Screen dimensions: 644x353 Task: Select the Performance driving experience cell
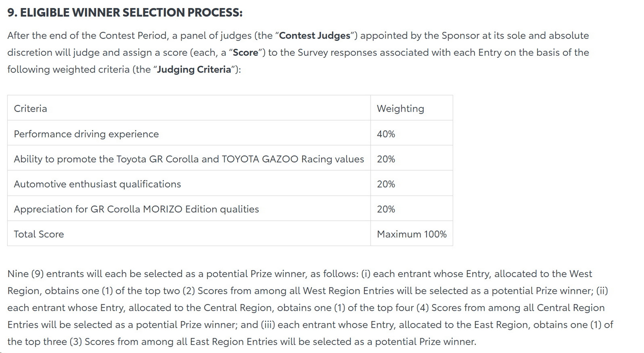(x=86, y=134)
